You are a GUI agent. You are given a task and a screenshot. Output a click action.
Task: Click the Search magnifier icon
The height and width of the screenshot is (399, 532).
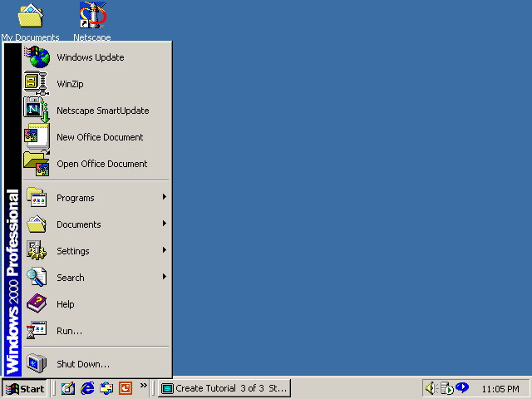coord(37,277)
